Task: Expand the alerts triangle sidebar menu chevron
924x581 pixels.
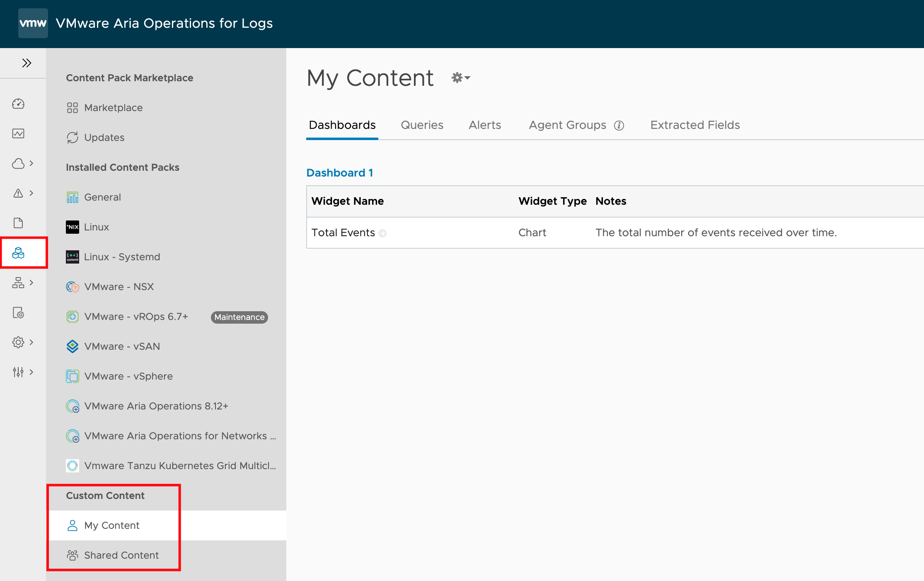Action: (31, 193)
